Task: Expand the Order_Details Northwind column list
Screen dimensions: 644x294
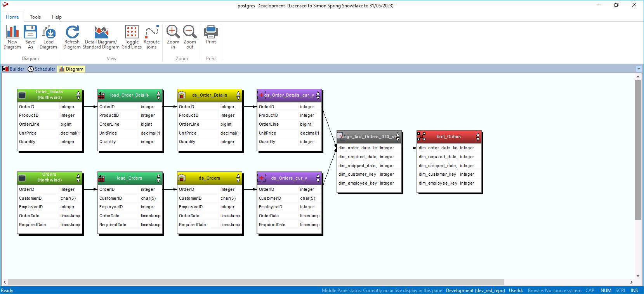Action: [78, 95]
